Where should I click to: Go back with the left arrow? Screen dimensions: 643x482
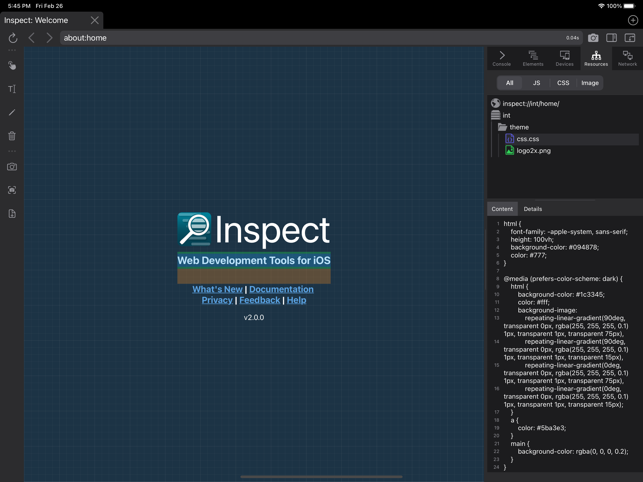32,38
